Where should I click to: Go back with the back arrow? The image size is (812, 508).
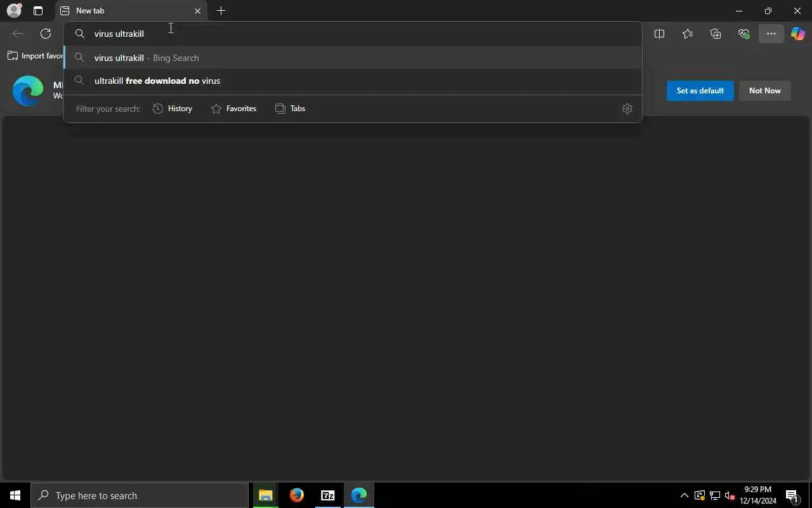coord(18,34)
